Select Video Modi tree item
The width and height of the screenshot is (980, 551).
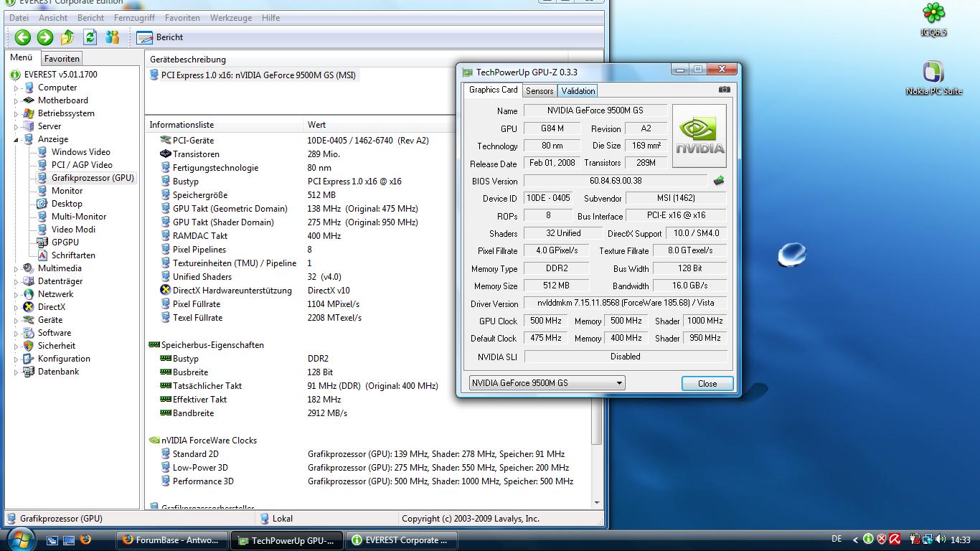tap(73, 230)
